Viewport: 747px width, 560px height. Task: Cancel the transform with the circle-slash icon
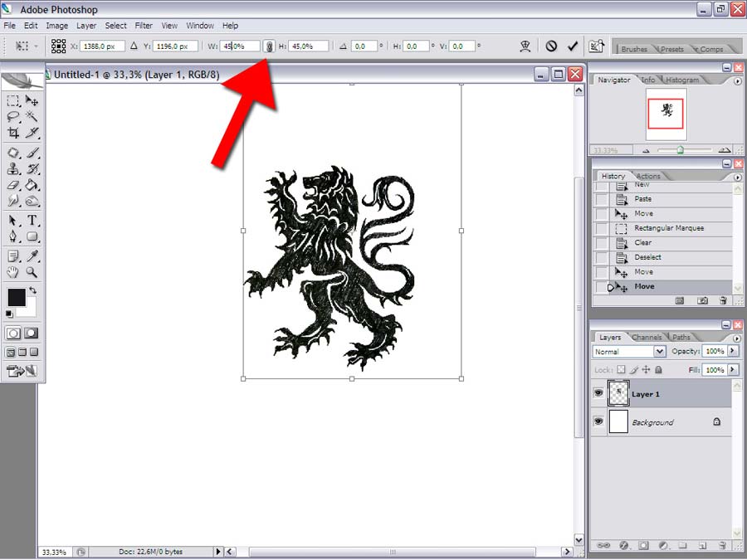[x=551, y=46]
